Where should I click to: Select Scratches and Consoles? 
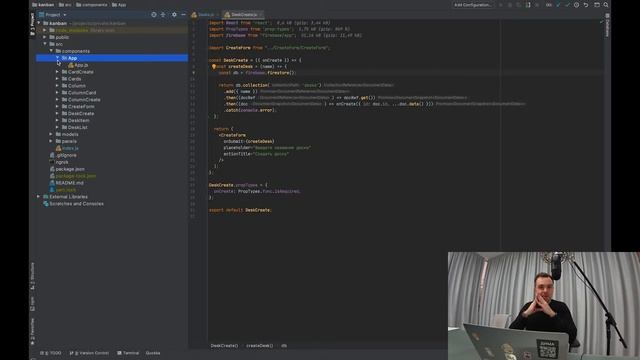point(73,204)
